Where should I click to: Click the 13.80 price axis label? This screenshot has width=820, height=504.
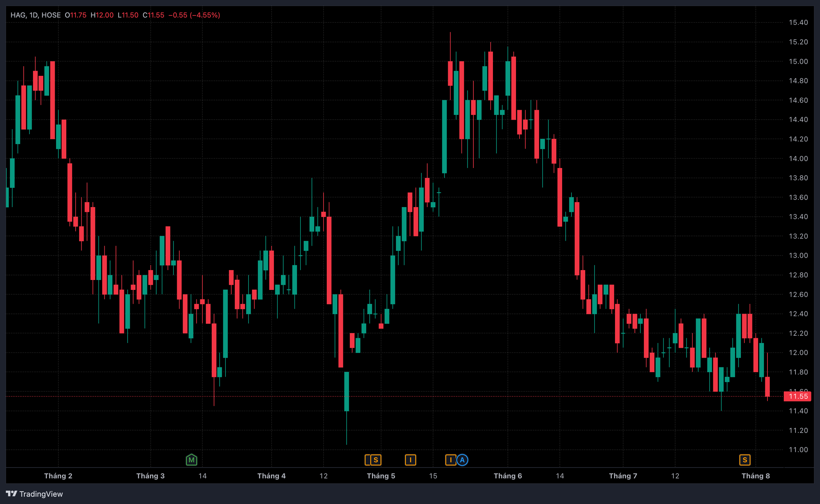798,178
